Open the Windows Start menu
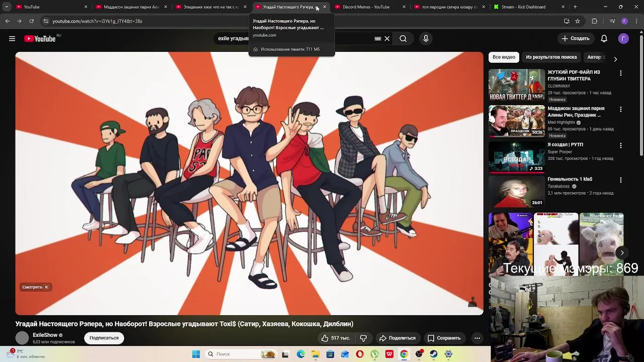 coord(196,354)
